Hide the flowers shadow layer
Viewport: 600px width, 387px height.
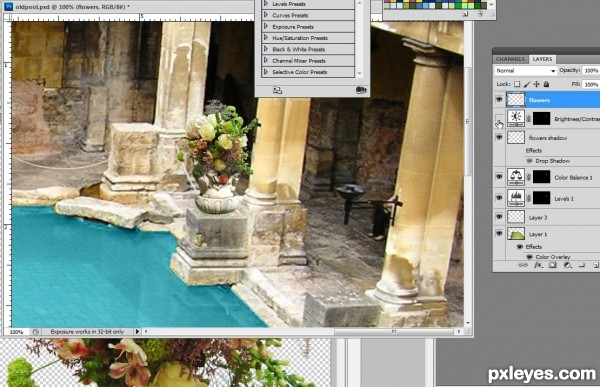(499, 137)
